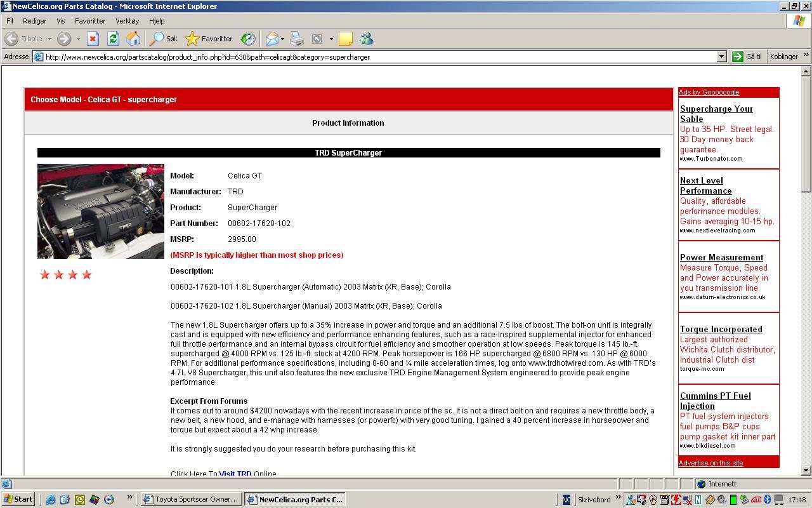Viewport: 812px width, 508px height.
Task: Open the Supercharge Your Sable ad
Action: 716,114
